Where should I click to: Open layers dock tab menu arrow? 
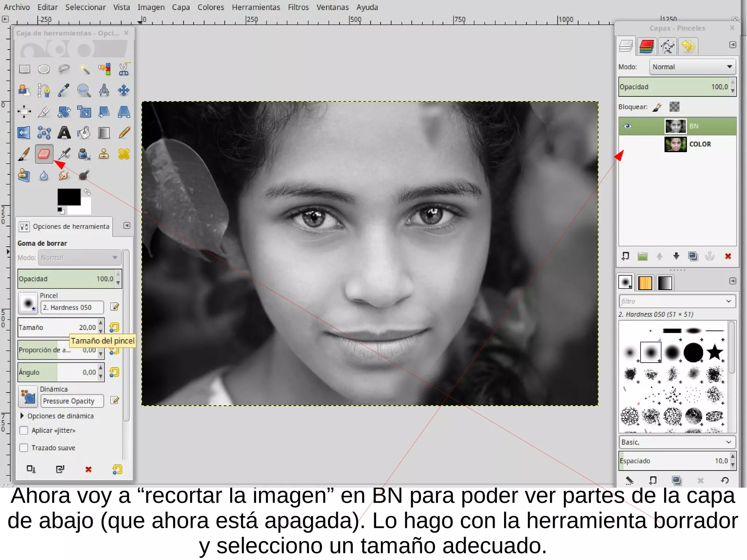click(x=732, y=45)
